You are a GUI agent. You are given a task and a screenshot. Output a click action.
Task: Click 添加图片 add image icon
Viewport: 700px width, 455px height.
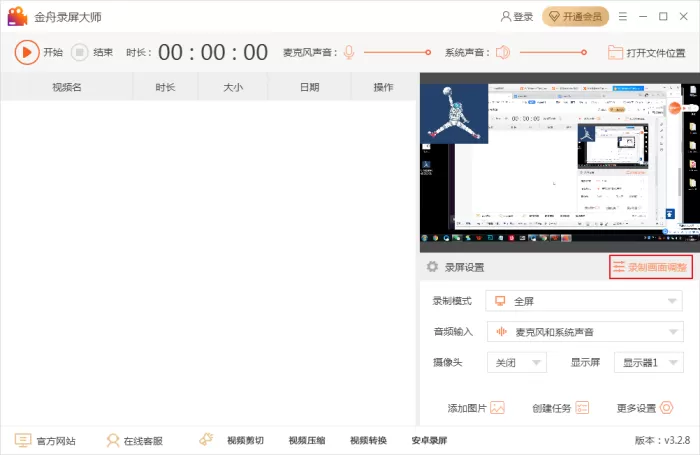click(497, 408)
